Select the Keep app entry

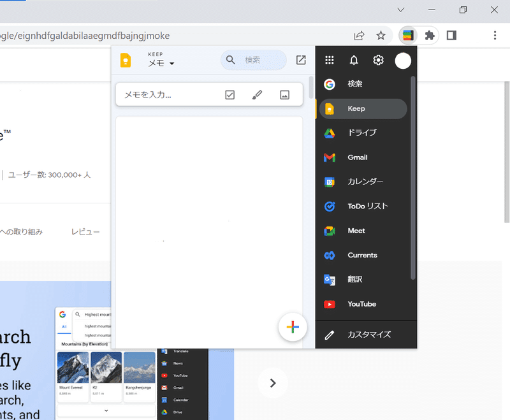[x=363, y=108]
